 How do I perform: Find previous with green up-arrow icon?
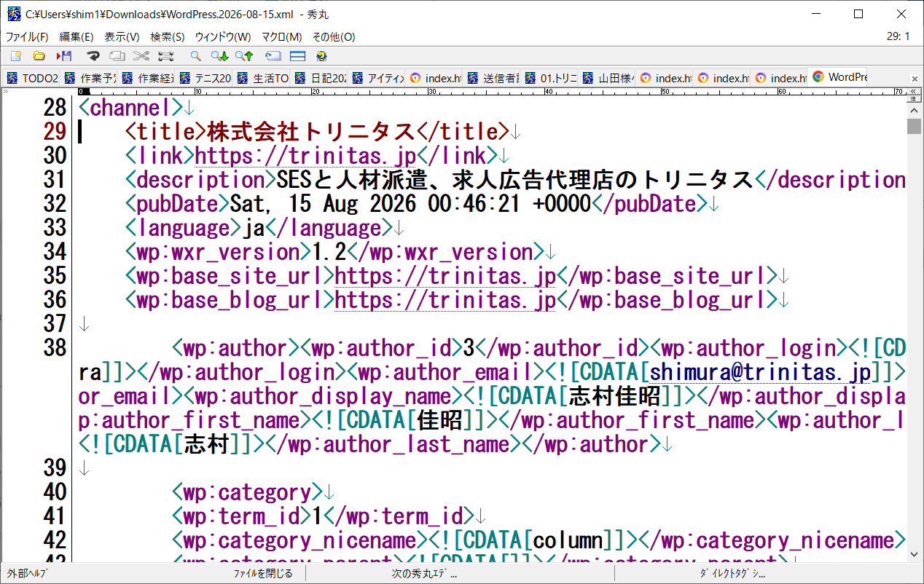tap(243, 55)
